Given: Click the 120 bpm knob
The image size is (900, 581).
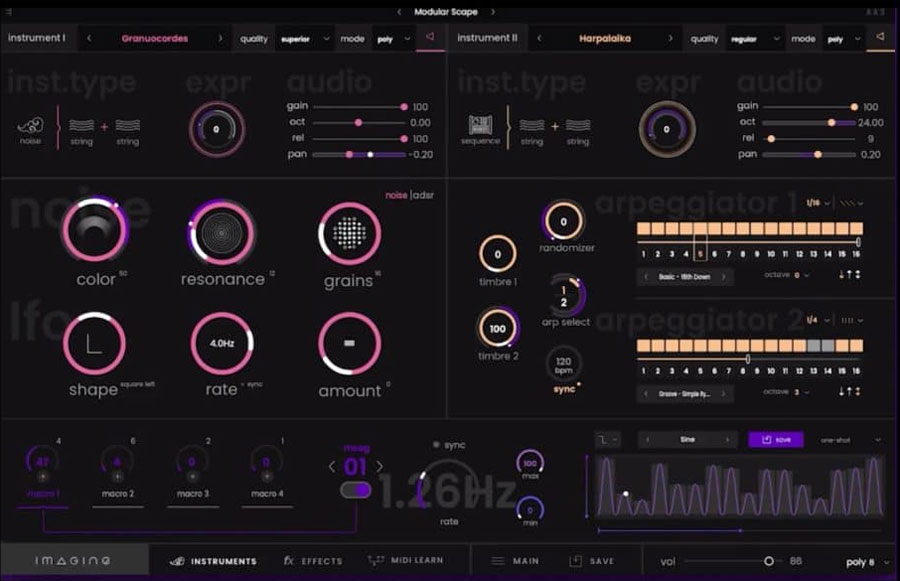Looking at the screenshot, I should (563, 365).
